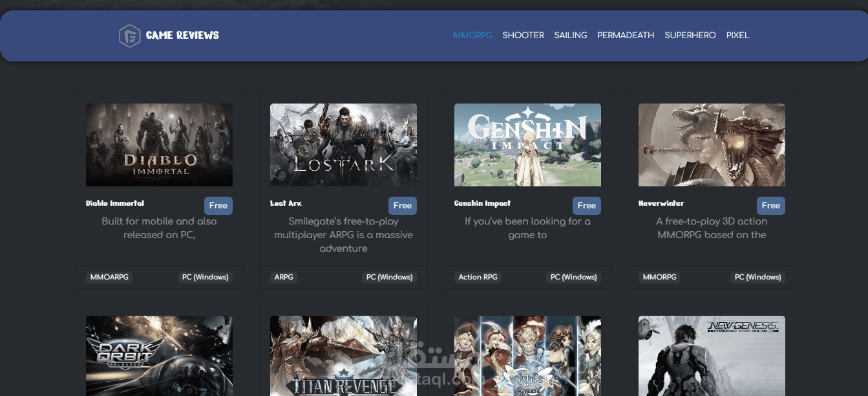
Task: Select the ARPG genre tag on Lost Ark
Action: click(284, 277)
